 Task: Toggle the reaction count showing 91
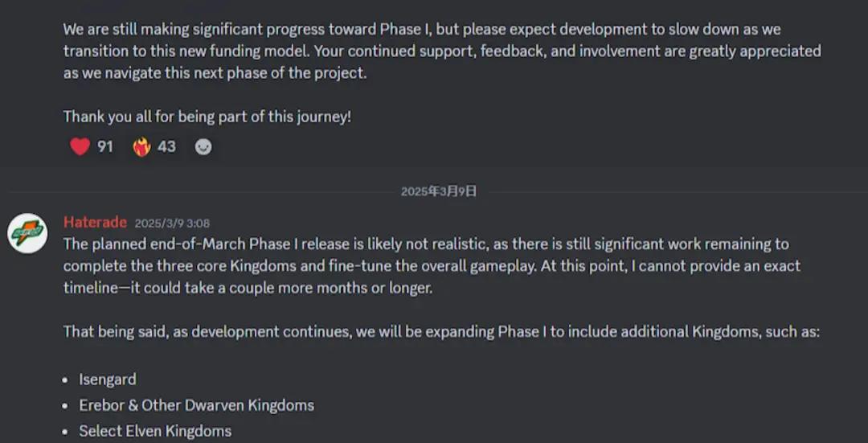click(x=105, y=147)
